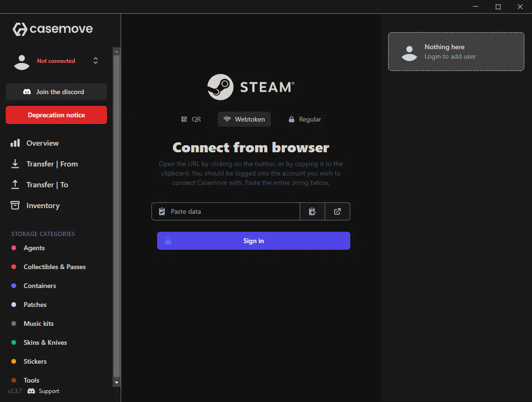The width and height of the screenshot is (532, 402).
Task: Select the Music kits category
Action: click(x=38, y=323)
